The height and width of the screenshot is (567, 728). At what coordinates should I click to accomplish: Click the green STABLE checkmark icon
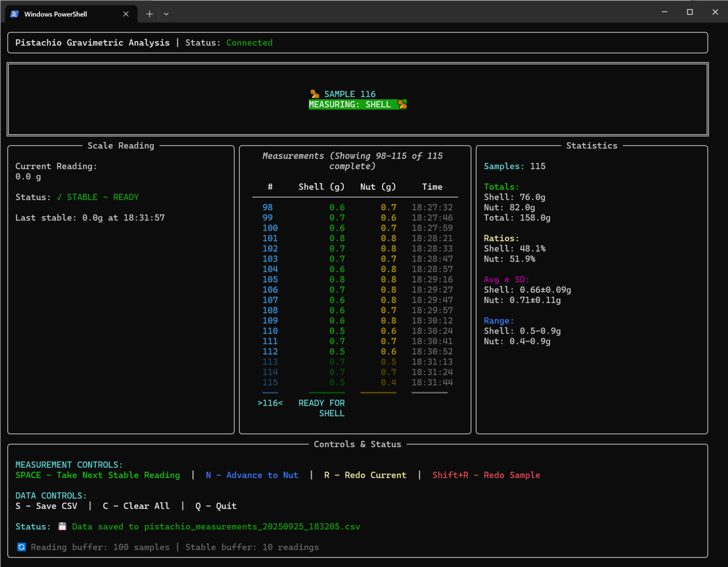pos(59,197)
